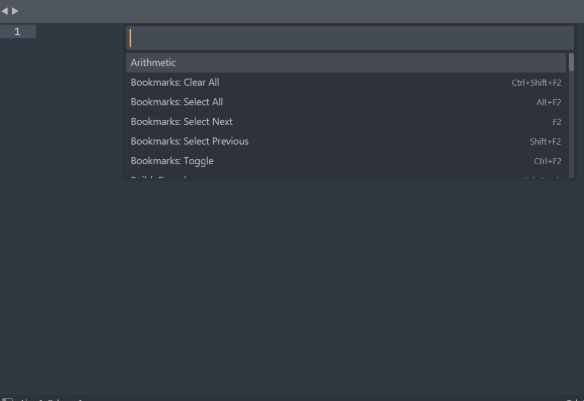This screenshot has width=584, height=401.
Task: Click the right tab navigation arrow
Action: 15,11
